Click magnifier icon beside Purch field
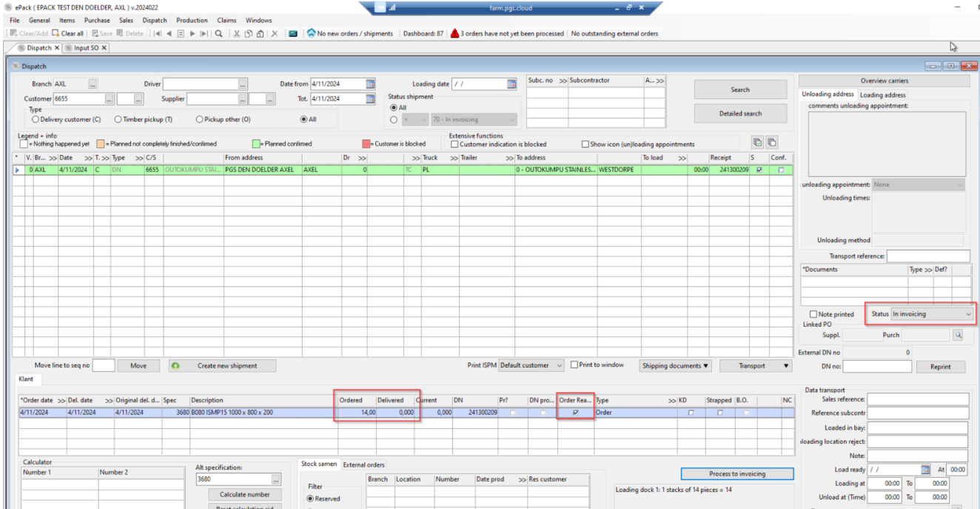The height and width of the screenshot is (509, 980). 959,335
